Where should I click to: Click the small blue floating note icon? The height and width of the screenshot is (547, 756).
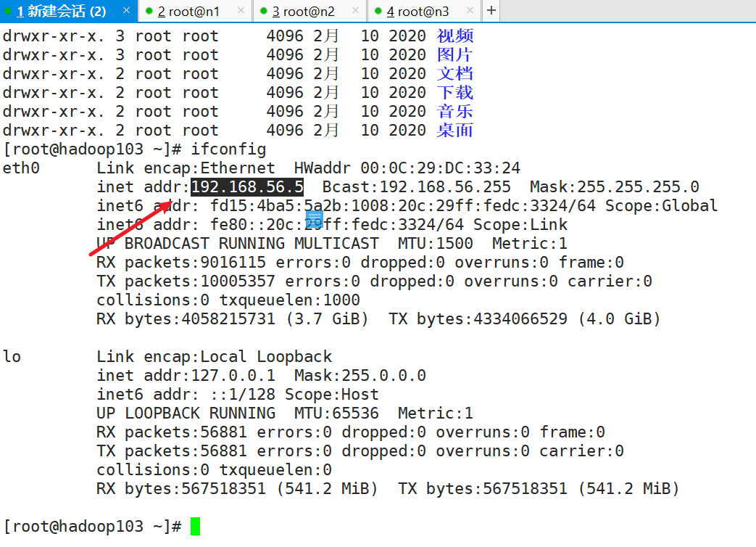[x=315, y=219]
